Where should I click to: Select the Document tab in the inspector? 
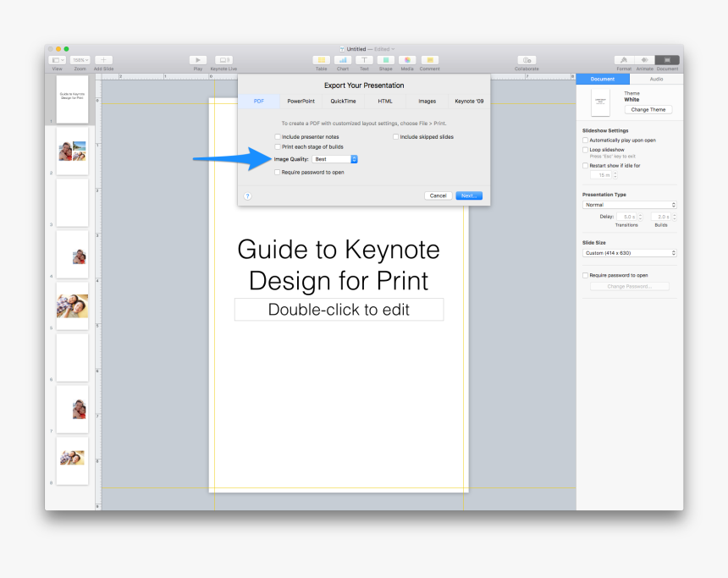point(603,79)
